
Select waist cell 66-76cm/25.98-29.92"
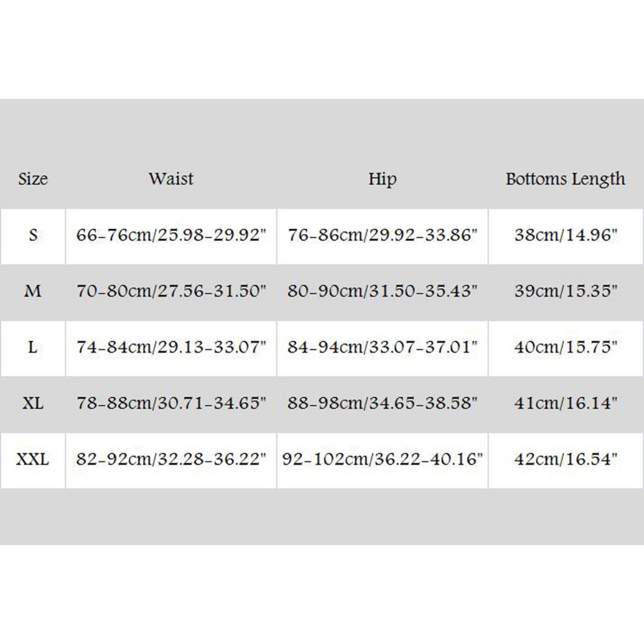(x=171, y=236)
